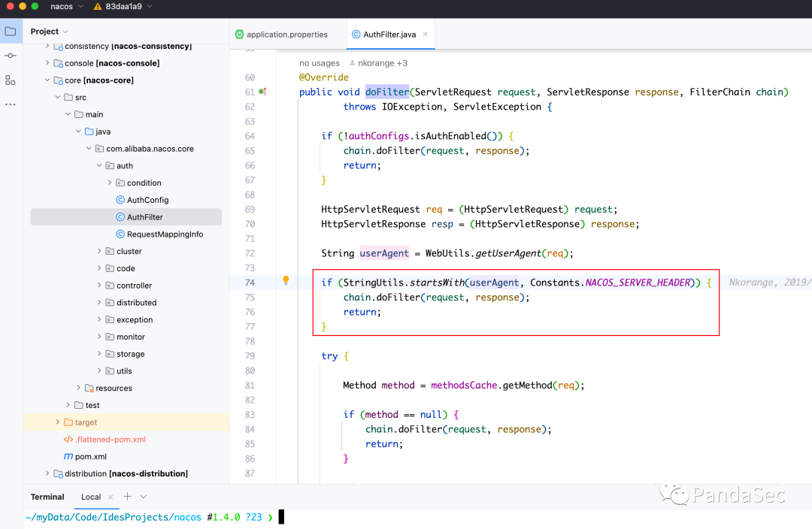Image resolution: width=812 pixels, height=529 pixels.
Task: Click the userAgent variable on line 72
Action: 384,253
